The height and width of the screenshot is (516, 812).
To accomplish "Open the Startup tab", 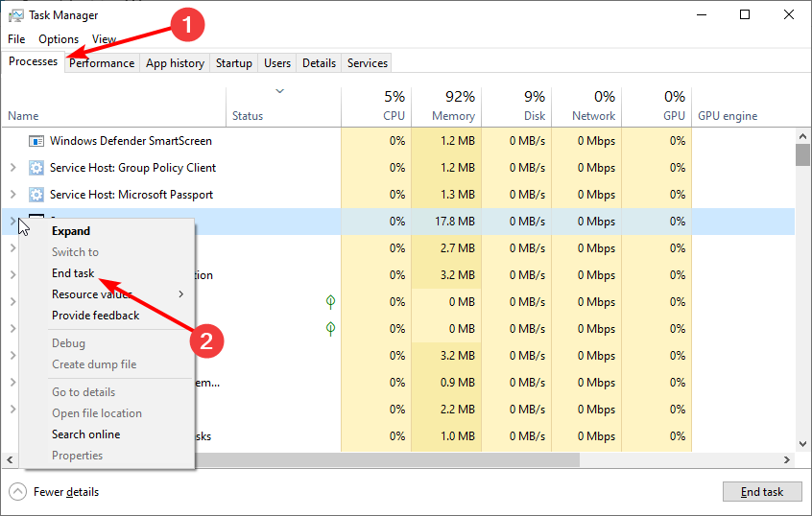I will [234, 63].
